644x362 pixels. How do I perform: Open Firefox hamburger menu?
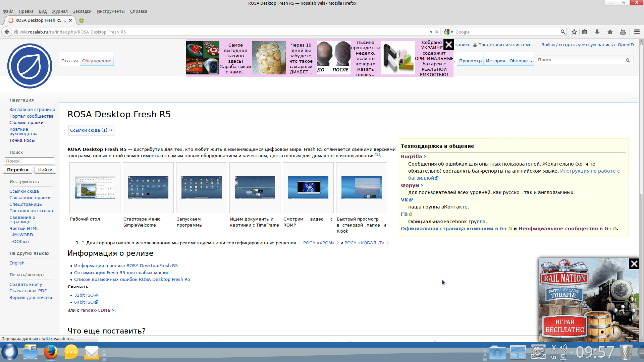[637, 32]
